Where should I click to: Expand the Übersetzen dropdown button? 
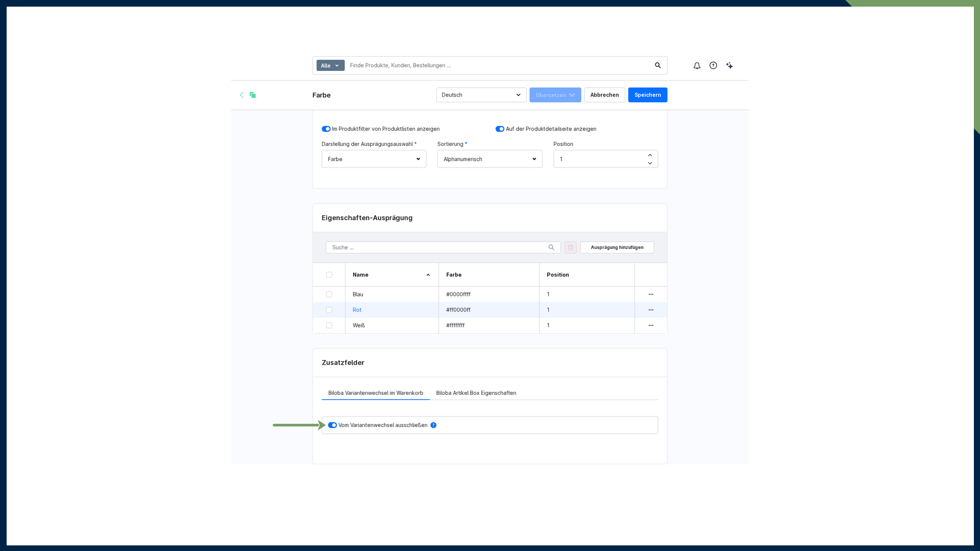point(555,95)
